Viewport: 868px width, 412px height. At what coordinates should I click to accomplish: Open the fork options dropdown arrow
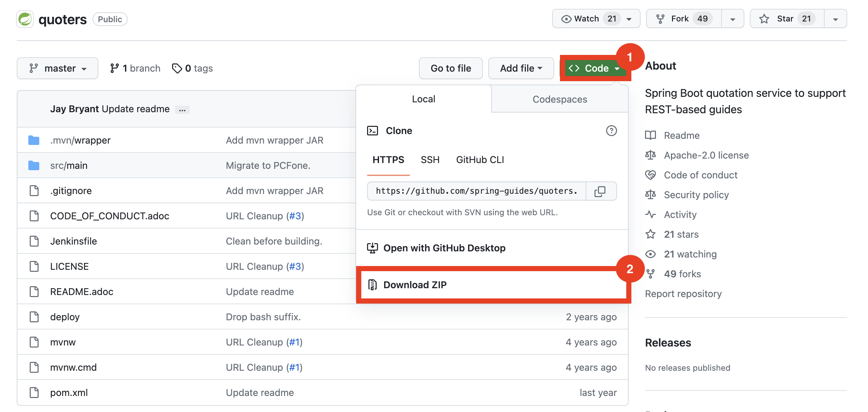point(732,19)
